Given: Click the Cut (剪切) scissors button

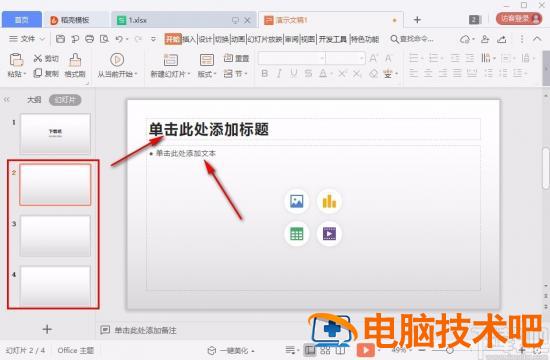Looking at the screenshot, I should pos(46,58).
